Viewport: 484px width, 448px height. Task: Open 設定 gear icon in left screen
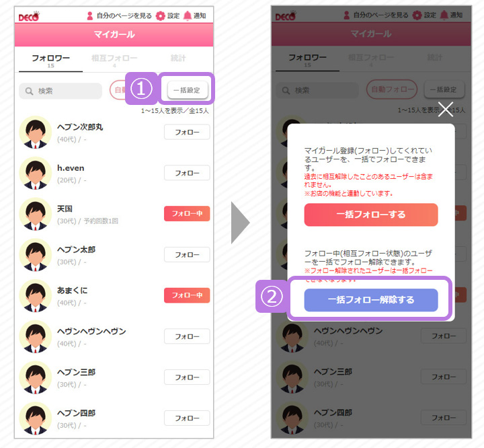161,15
